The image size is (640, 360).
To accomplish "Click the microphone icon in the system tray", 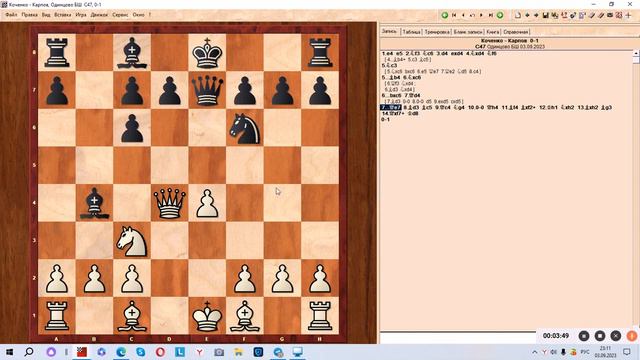I will (563, 352).
